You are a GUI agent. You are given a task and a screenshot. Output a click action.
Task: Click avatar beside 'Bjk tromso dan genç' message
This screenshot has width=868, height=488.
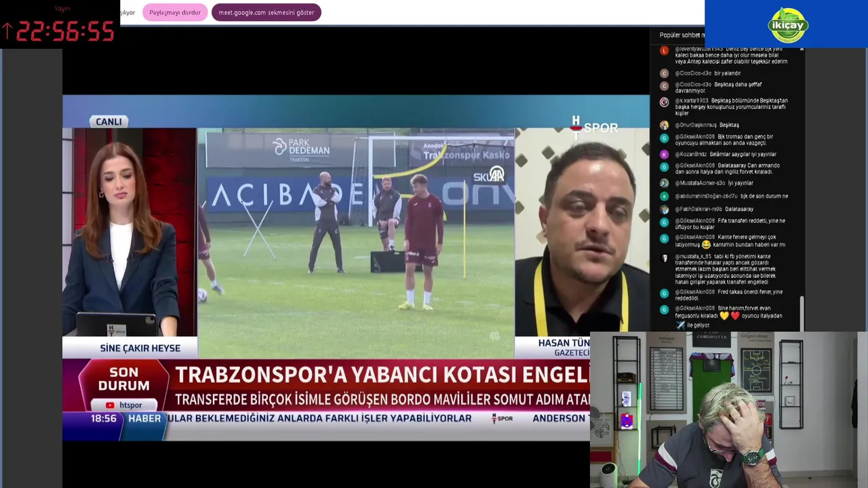[x=664, y=138]
